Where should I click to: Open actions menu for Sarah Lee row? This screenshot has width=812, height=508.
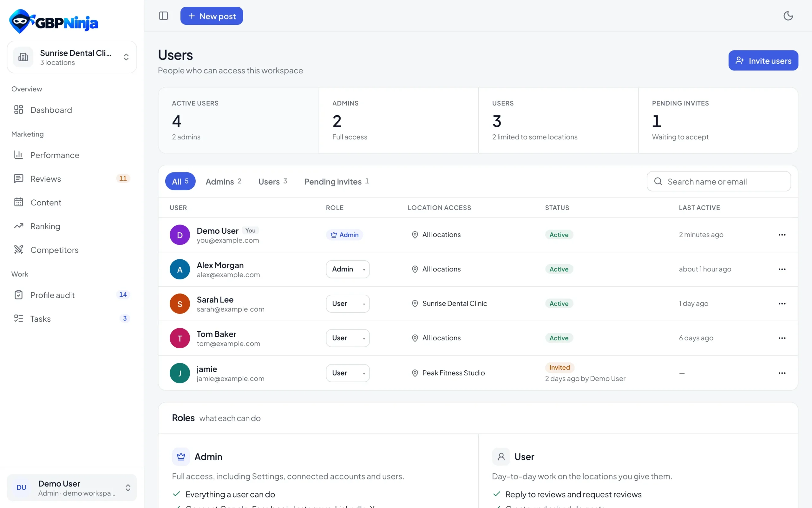[x=782, y=304]
